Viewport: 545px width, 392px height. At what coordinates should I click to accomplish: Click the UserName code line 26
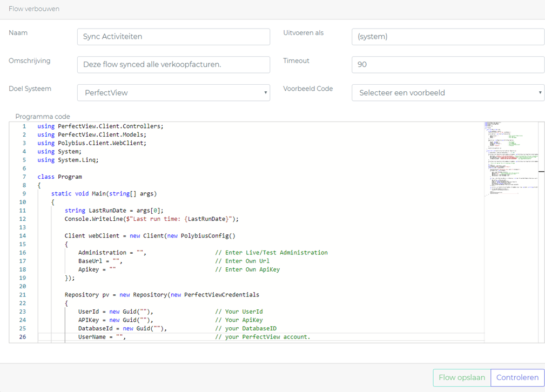pyautogui.click(x=102, y=337)
